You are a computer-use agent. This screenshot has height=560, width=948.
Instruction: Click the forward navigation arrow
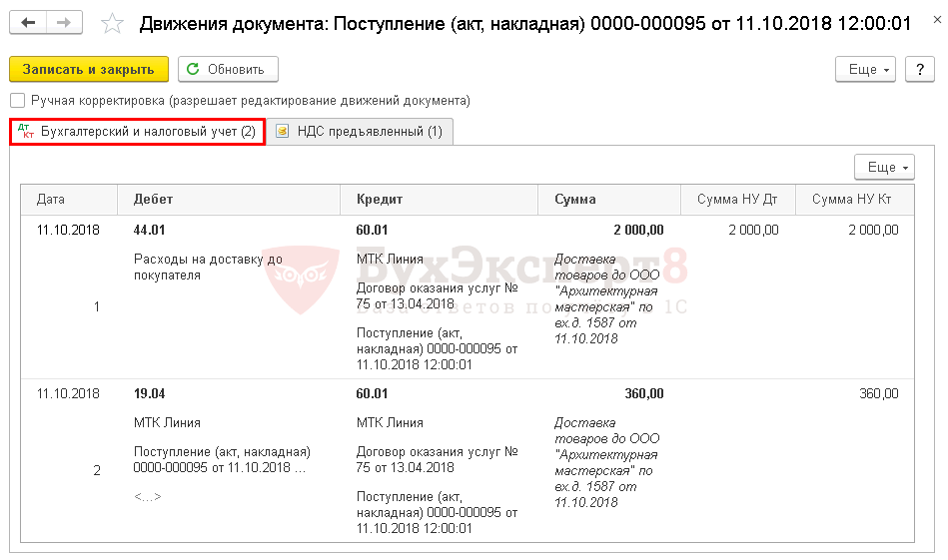(x=64, y=23)
